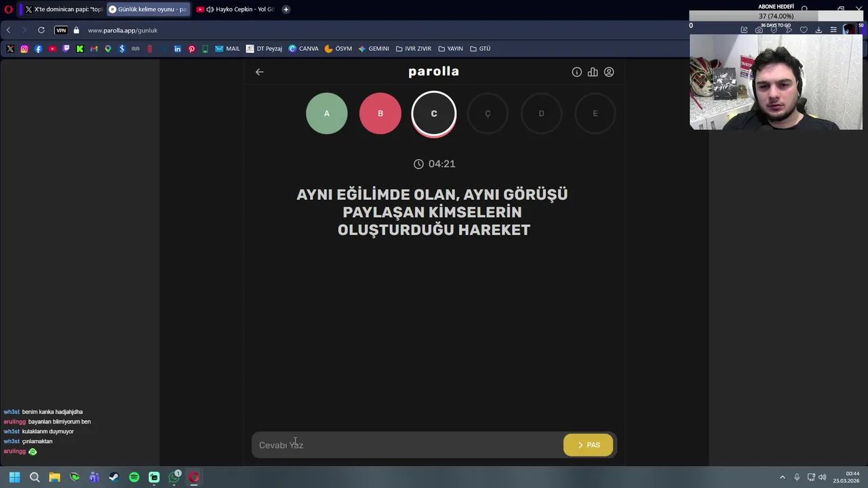This screenshot has height=488, width=868.
Task: Click the snapshot camera icon in toolbar
Action: [x=759, y=30]
